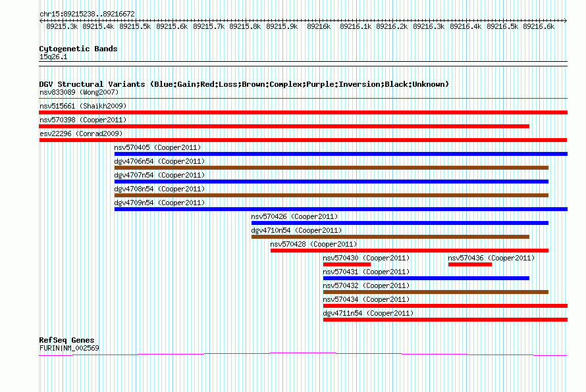Click the chr15:89215238..89216672 region label

click(x=87, y=14)
